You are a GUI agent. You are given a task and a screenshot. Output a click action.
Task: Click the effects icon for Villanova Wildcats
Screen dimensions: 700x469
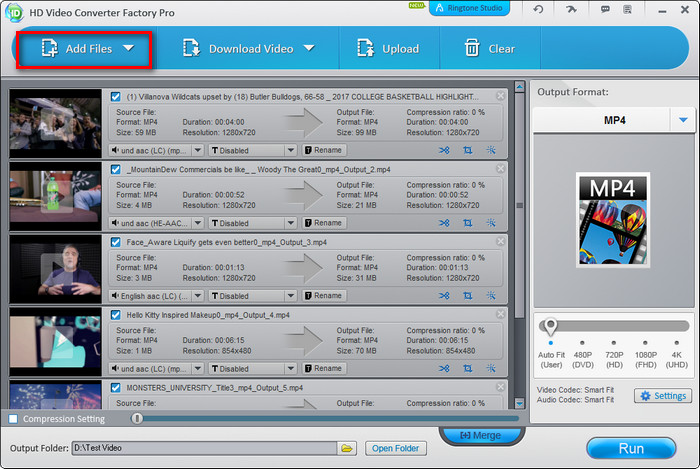tap(491, 150)
